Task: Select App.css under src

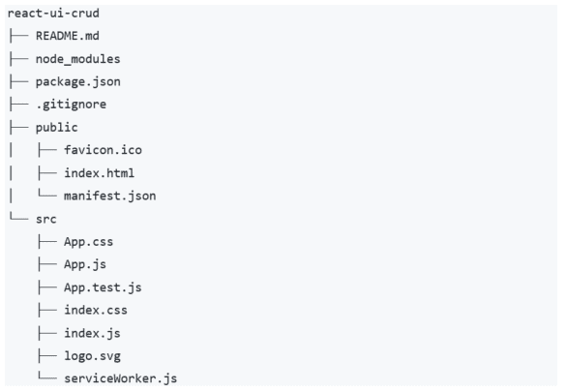Action: 89,242
